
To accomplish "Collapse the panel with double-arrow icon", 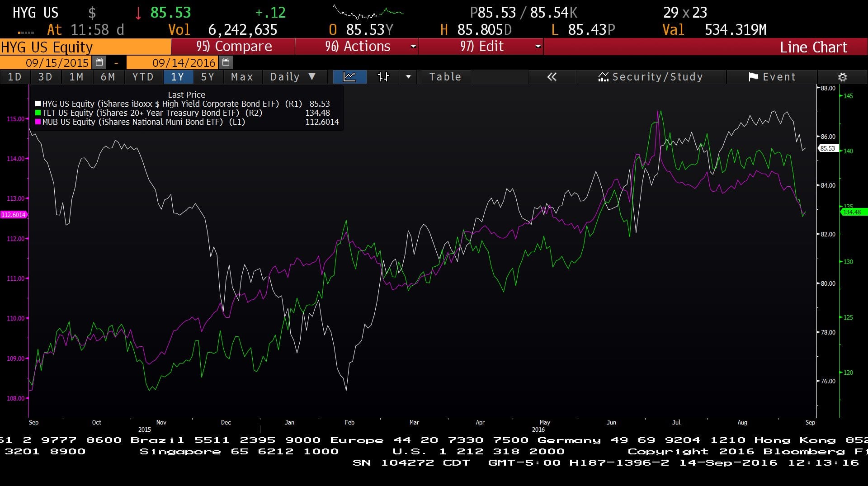I will 552,77.
